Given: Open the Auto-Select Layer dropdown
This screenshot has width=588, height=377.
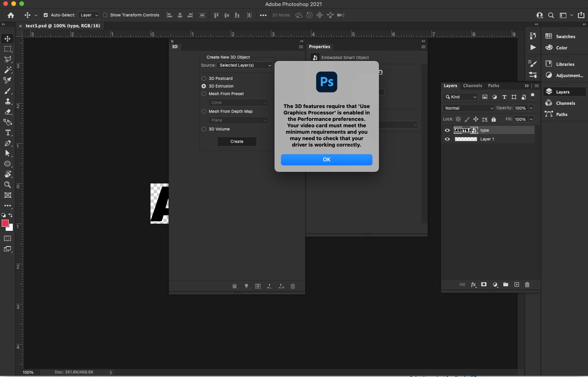Looking at the screenshot, I should tap(89, 15).
